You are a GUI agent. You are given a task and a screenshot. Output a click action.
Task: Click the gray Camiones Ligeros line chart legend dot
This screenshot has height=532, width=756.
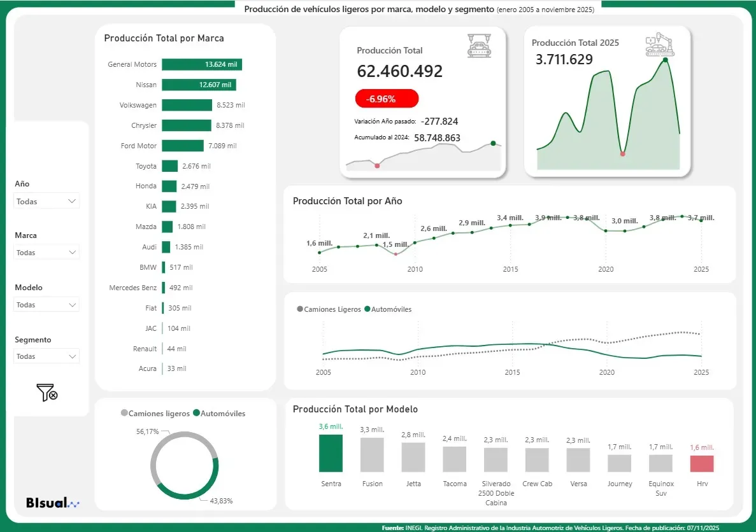301,309
